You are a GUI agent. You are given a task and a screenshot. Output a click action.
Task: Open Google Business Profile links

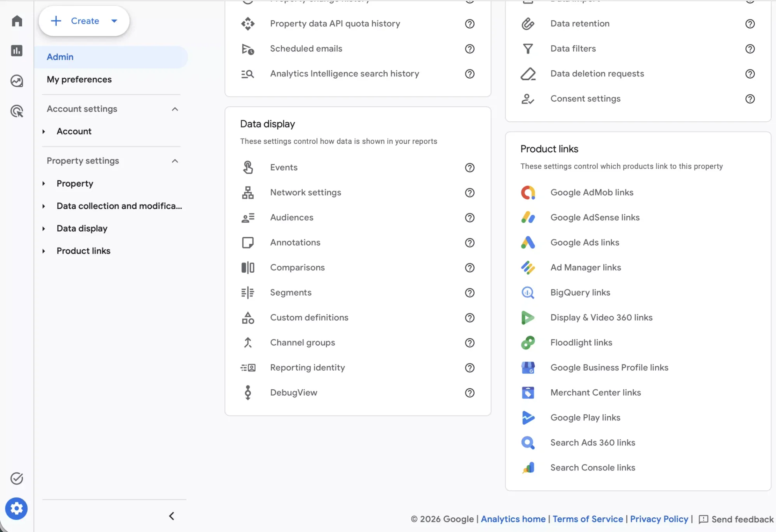609,368
